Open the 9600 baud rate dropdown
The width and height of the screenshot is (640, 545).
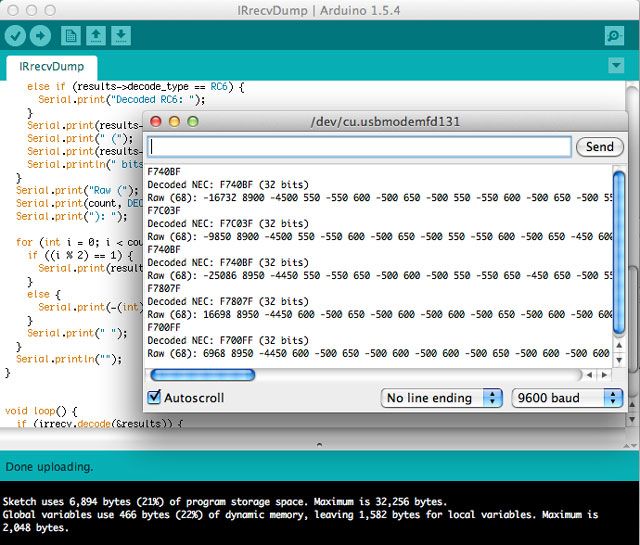point(567,398)
